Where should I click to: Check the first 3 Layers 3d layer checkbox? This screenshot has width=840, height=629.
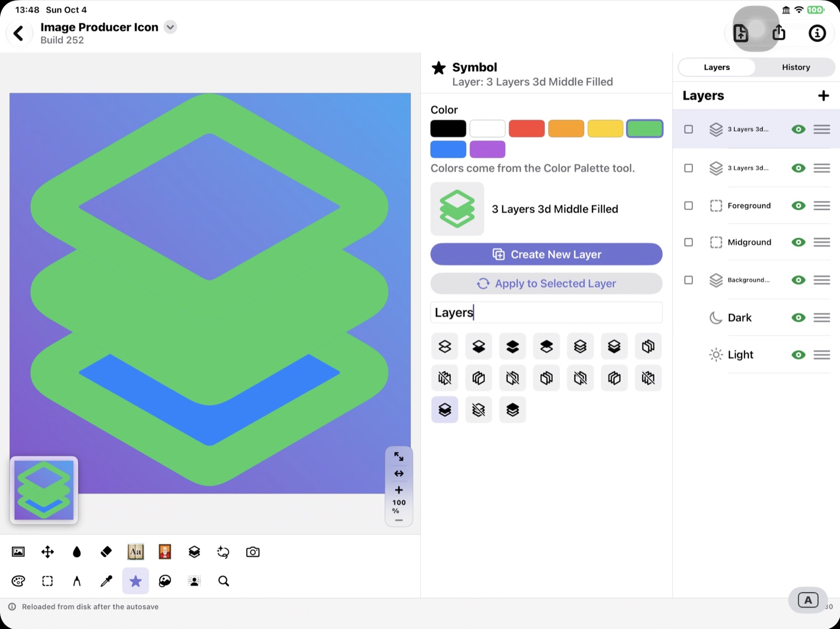click(688, 129)
